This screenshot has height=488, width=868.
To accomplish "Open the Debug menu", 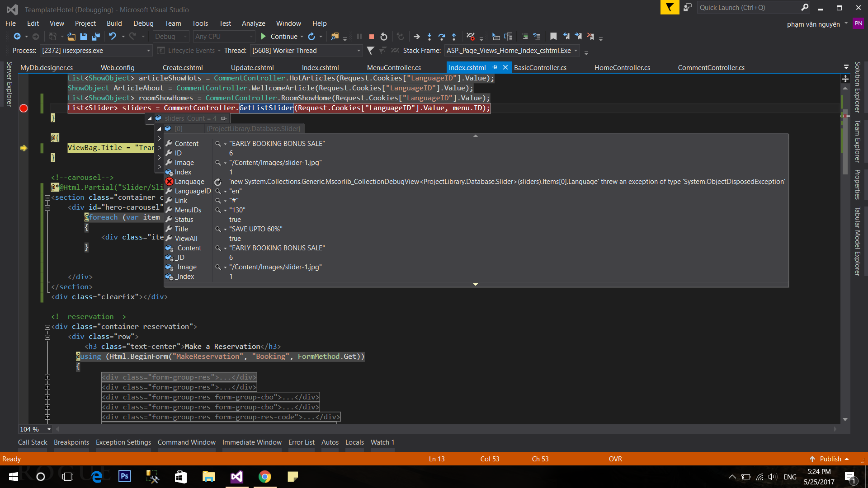I will (x=143, y=23).
